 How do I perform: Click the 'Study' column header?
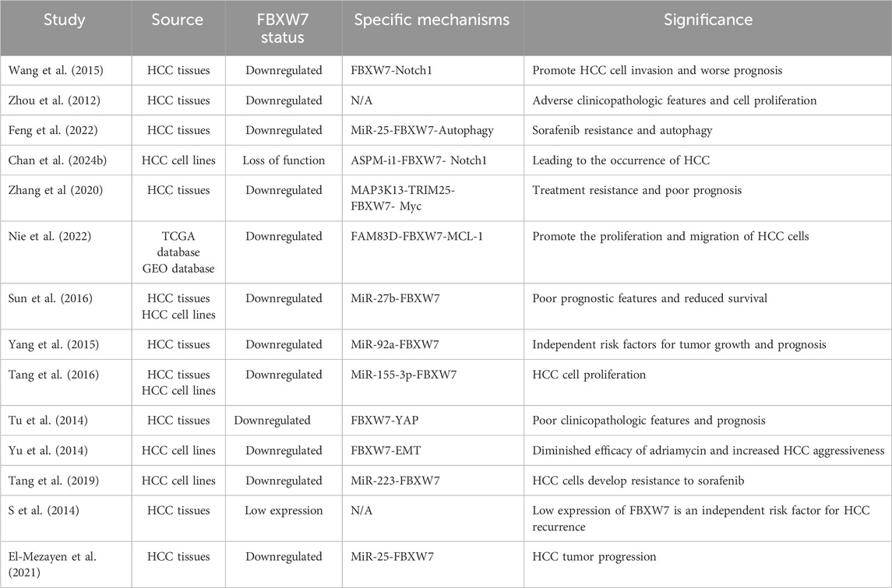[65, 20]
